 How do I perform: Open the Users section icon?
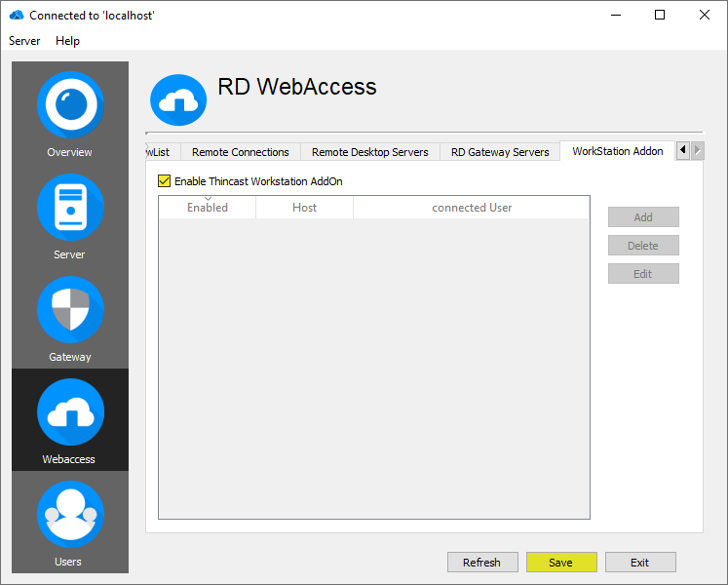coord(70,515)
